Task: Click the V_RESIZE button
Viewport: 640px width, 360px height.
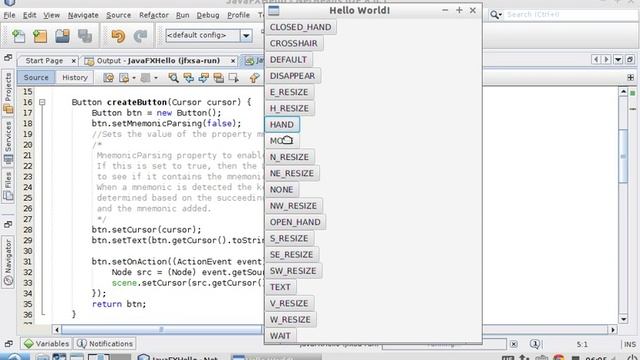Action: (289, 304)
